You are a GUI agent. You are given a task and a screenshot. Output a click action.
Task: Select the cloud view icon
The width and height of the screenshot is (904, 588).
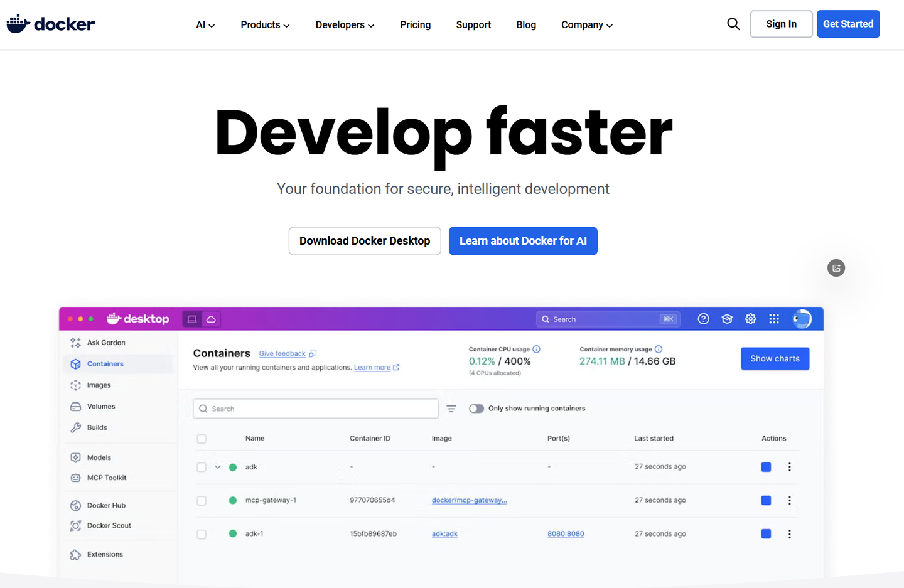point(211,319)
